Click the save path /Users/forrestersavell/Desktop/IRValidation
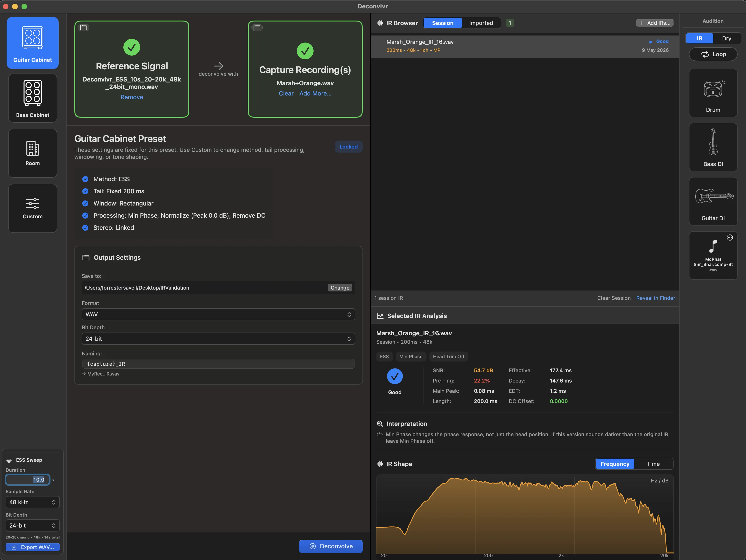Viewport: 746px width, 560px height. (137, 288)
